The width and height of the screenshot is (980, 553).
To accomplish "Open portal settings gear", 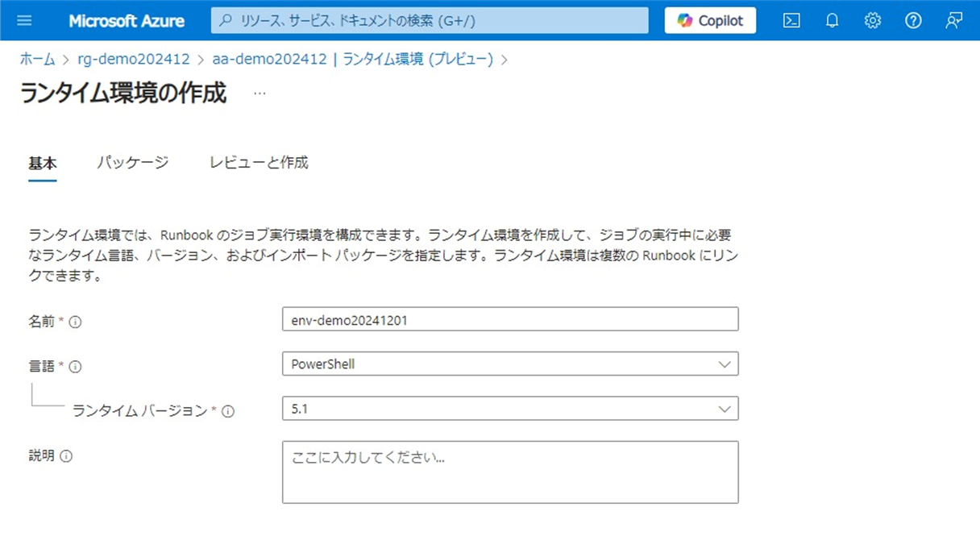I will tap(873, 21).
